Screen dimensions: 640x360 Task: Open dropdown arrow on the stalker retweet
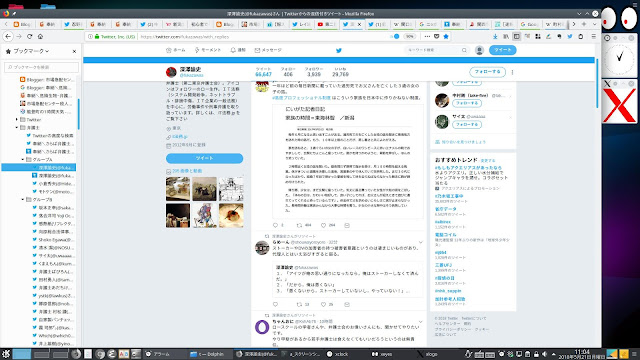pos(421,242)
